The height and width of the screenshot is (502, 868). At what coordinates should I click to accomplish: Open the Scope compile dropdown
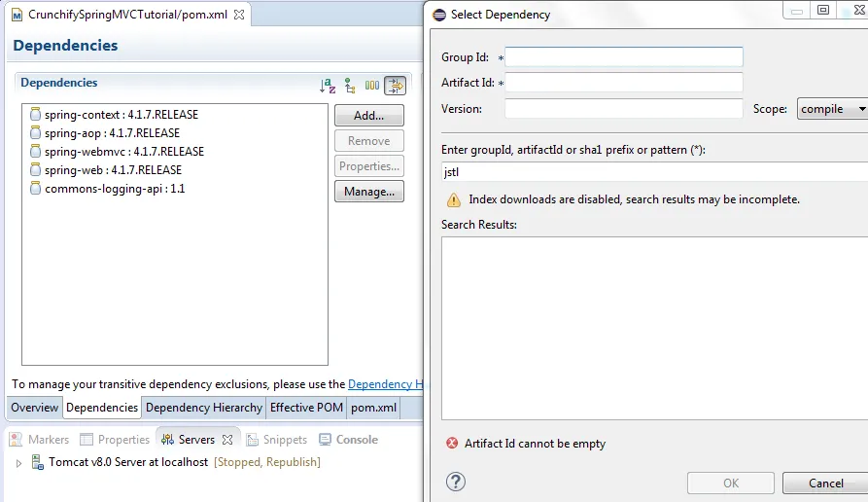(833, 109)
